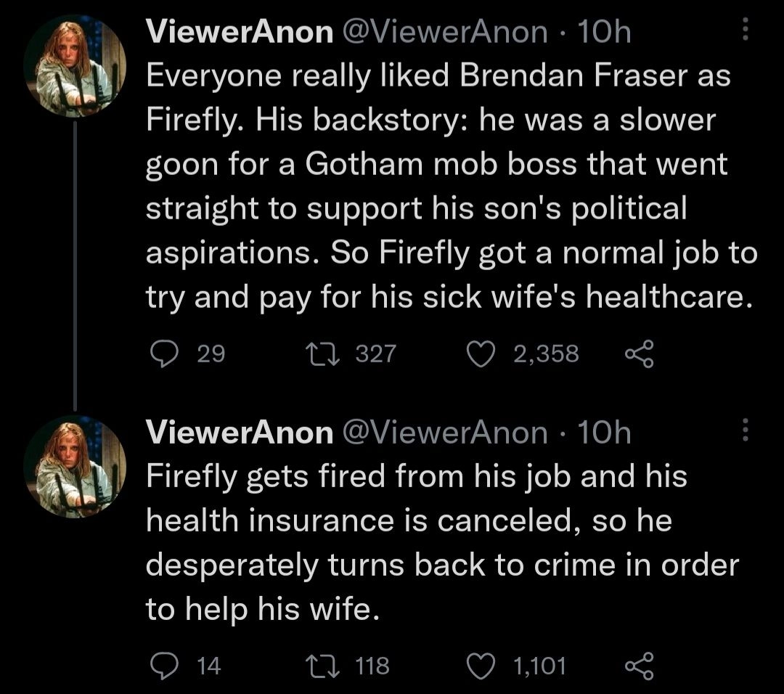Image resolution: width=784 pixels, height=694 pixels.
Task: Open more options on the first tweet
Action: [743, 31]
